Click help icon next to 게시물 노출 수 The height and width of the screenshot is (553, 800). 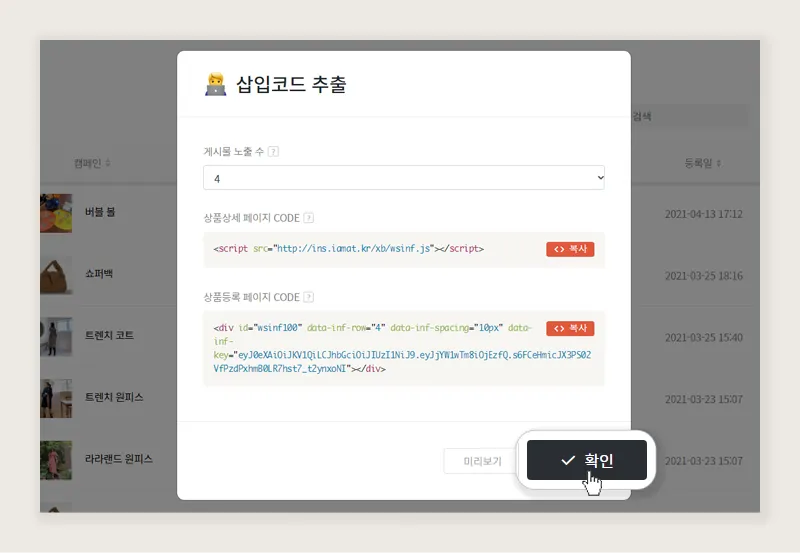(x=273, y=152)
